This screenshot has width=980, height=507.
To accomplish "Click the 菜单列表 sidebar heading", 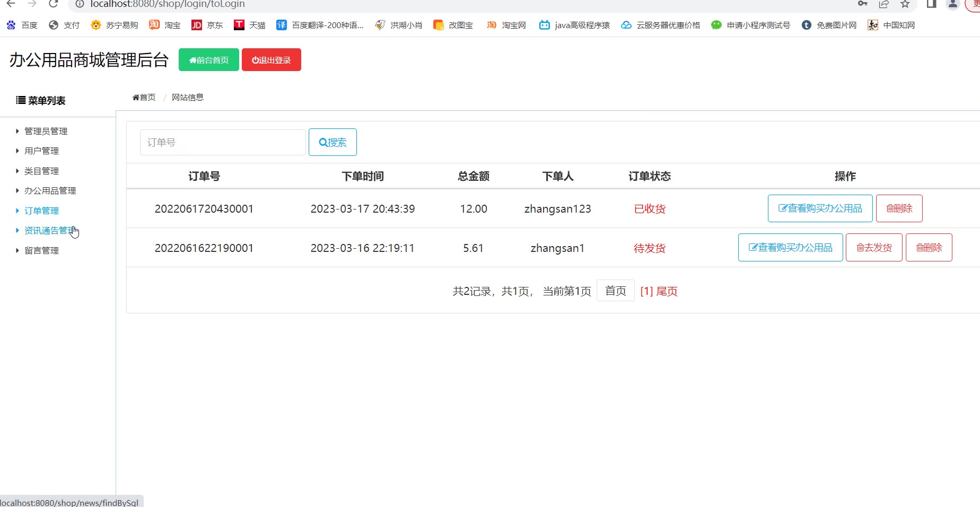I will coord(41,100).
